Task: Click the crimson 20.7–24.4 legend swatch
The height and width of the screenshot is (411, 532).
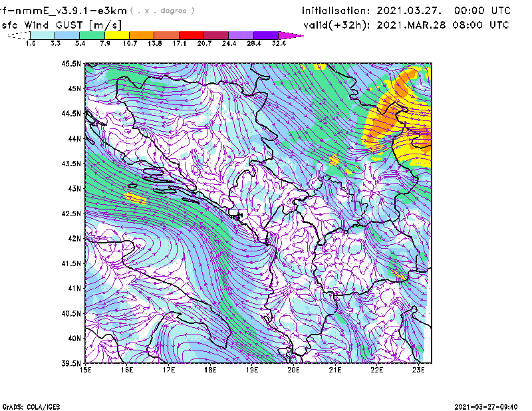Action: pos(216,35)
